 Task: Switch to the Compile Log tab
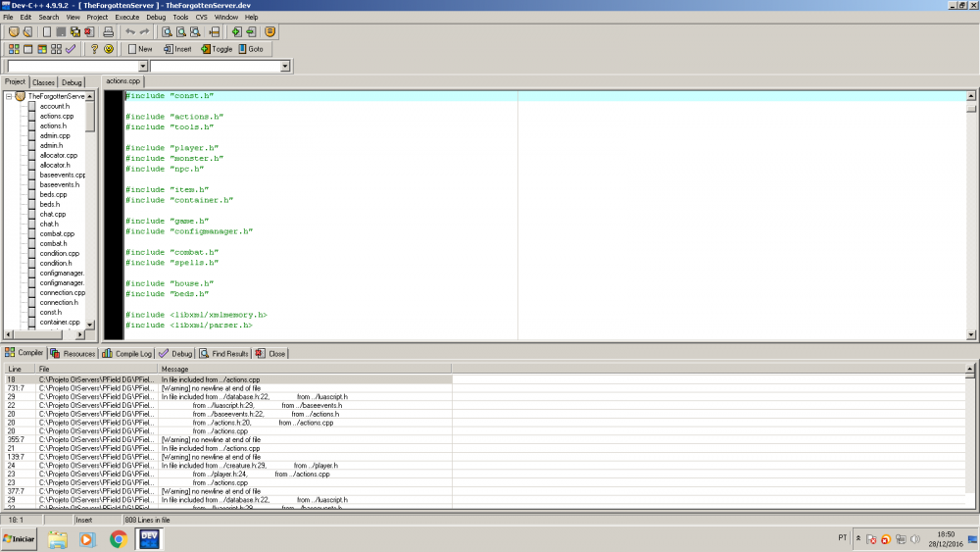tap(126, 354)
